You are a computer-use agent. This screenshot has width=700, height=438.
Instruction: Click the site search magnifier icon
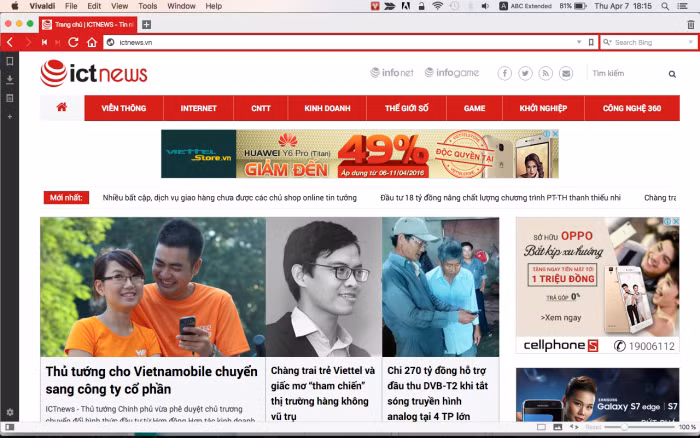[x=672, y=74]
